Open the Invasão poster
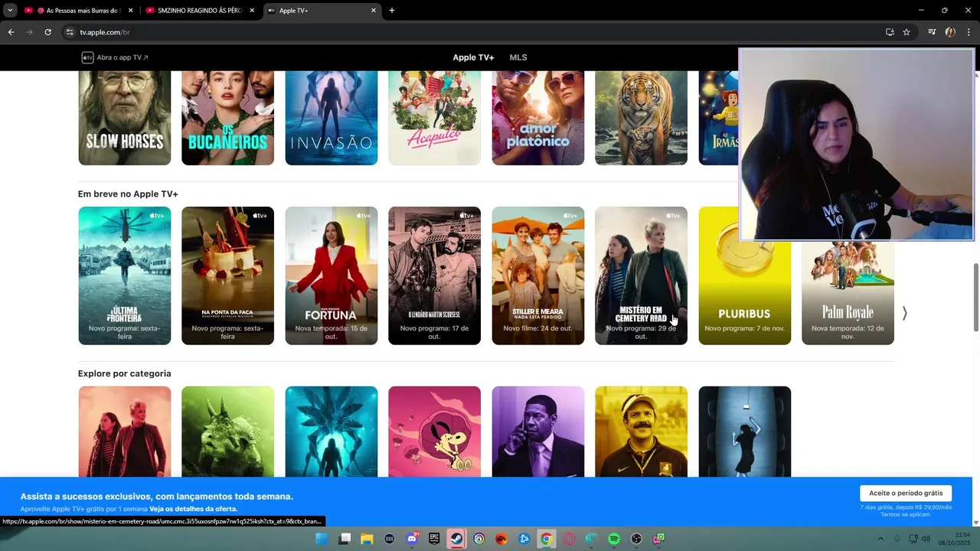 point(332,118)
